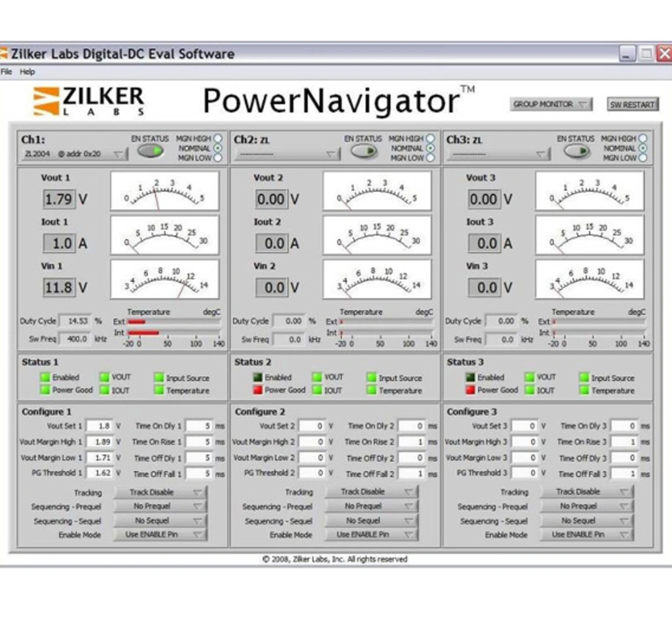This screenshot has width=672, height=625.
Task: Select MGN LOW for Ch1
Action: click(x=217, y=158)
